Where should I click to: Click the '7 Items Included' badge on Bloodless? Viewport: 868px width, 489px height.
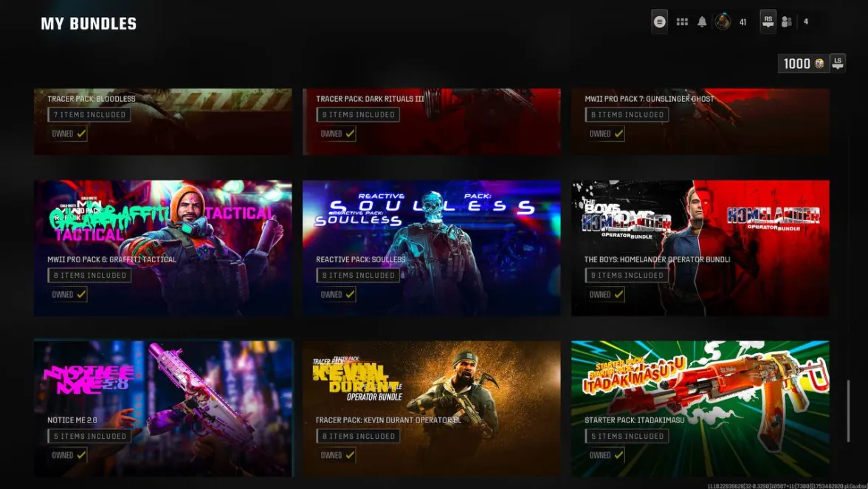point(89,114)
